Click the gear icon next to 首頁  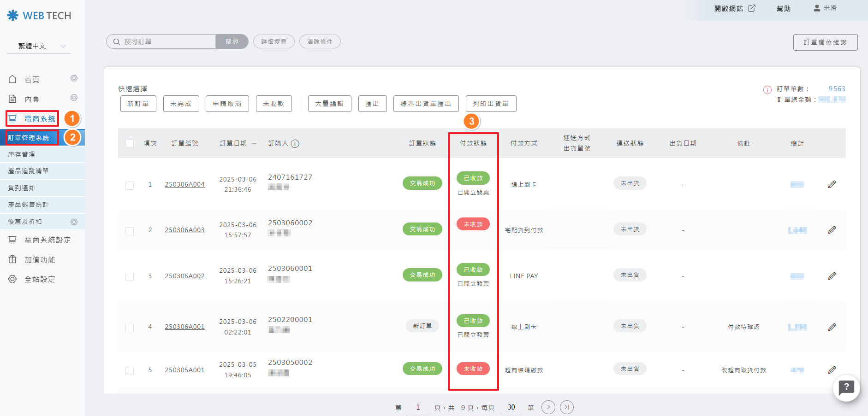pyautogui.click(x=74, y=79)
